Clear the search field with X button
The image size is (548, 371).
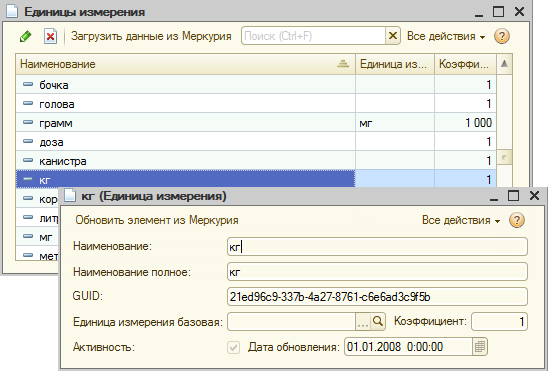click(393, 36)
